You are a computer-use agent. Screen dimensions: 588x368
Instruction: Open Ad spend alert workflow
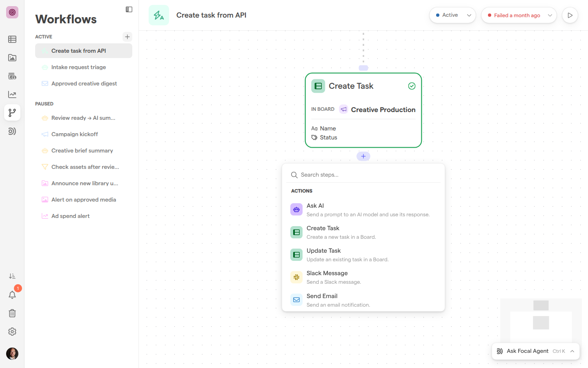pos(84,216)
